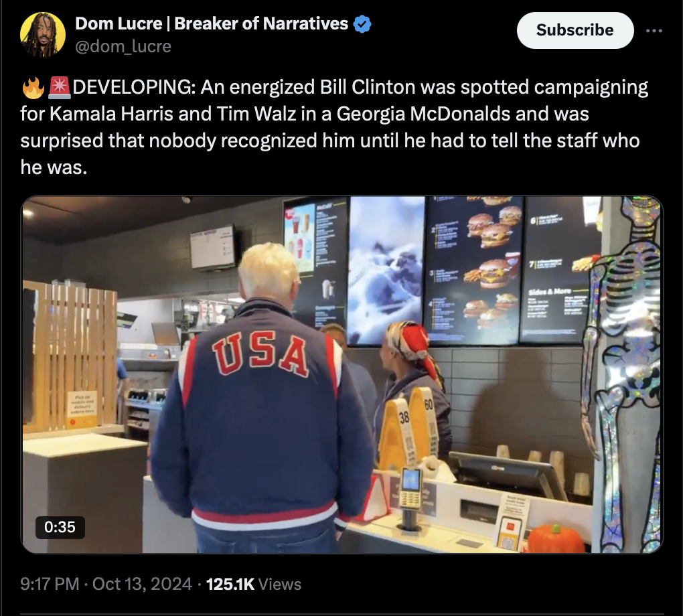Click 'Bill Clinton' in the tweet text
This screenshot has height=616, width=683.
pos(368,87)
